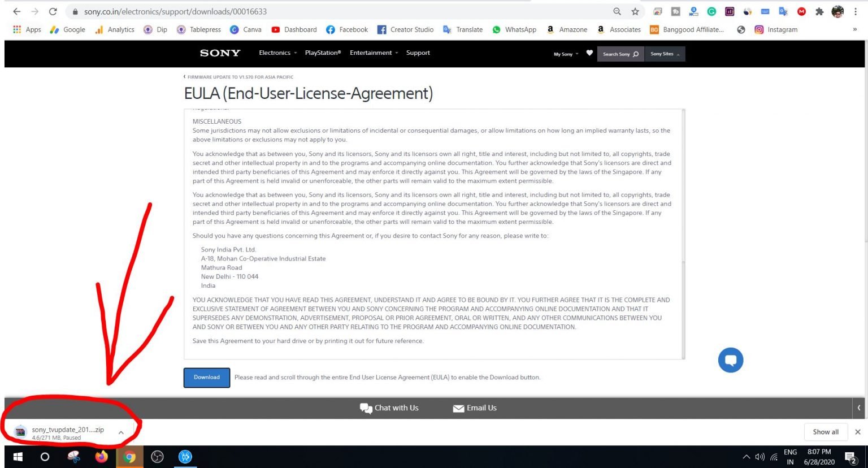Click the Windows Start button
This screenshot has height=468, width=868.
point(18,456)
